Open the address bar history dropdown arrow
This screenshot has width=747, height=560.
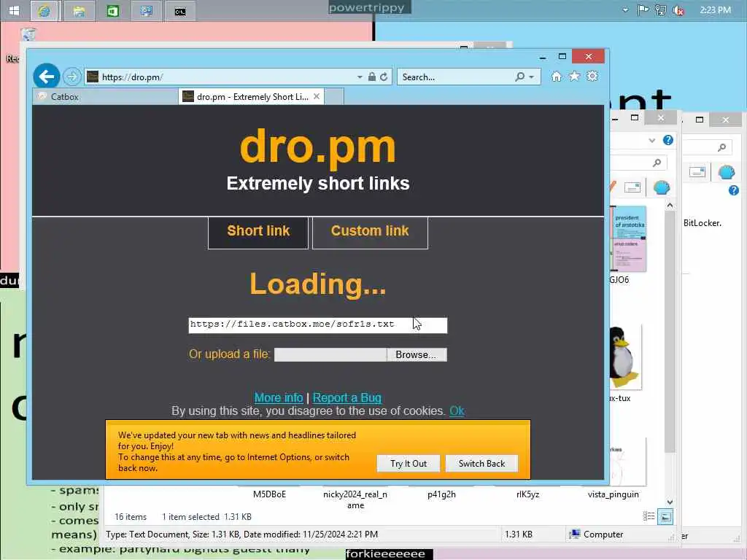[360, 77]
